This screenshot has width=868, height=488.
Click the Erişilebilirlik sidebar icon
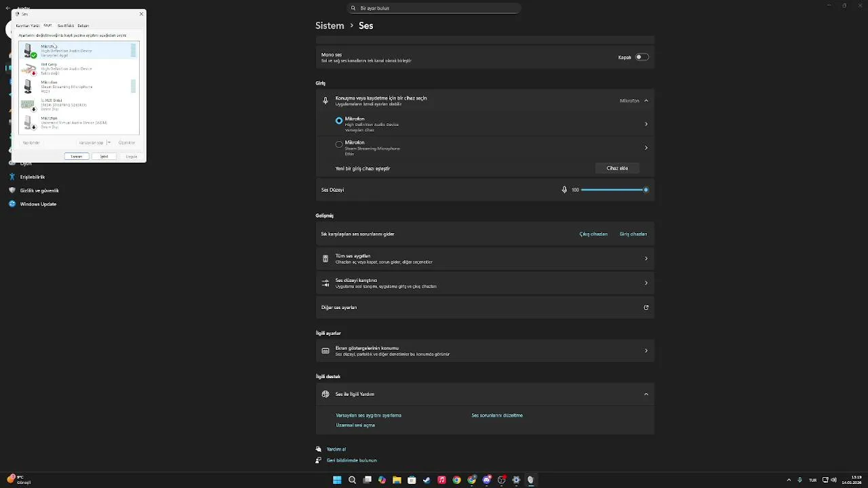[12, 177]
